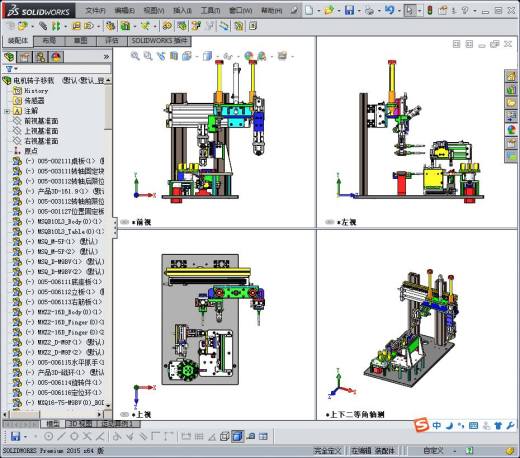Click the 3D视图 bottom tab
The height and width of the screenshot is (458, 520).
80,424
